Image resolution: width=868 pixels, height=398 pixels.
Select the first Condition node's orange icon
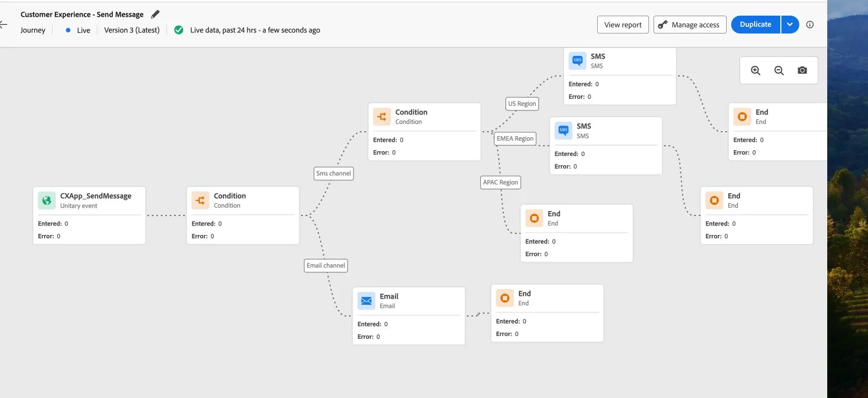201,200
